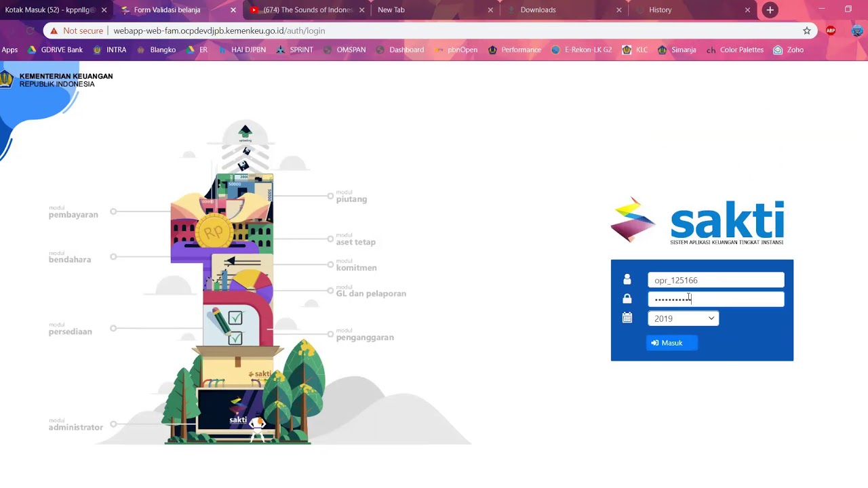The width and height of the screenshot is (868, 488).
Task: Open the Performance bookmark
Action: click(x=515, y=49)
